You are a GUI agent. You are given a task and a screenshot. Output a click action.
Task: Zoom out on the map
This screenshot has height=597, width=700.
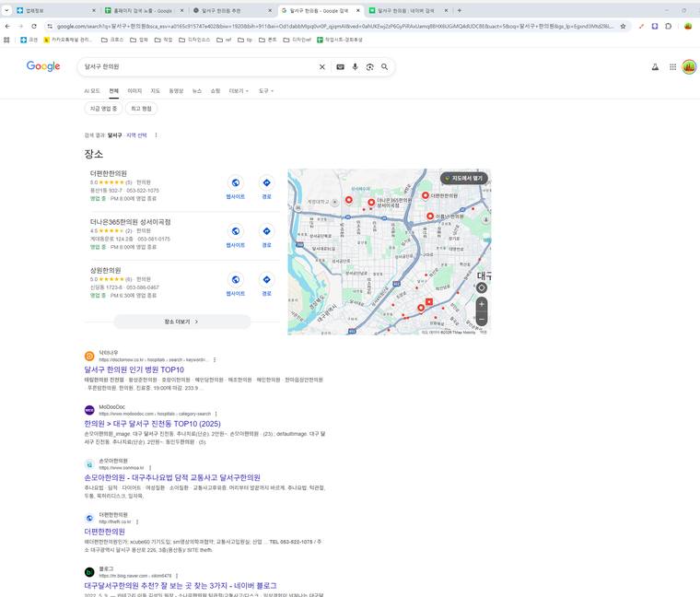click(x=481, y=319)
